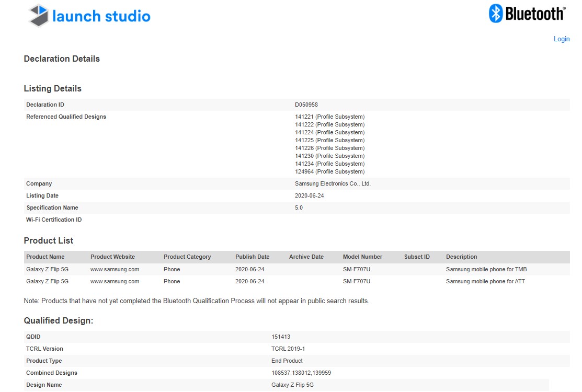582x392 pixels.
Task: Click referenced design 141225 (Profile Subsystem)
Action: [x=329, y=140]
